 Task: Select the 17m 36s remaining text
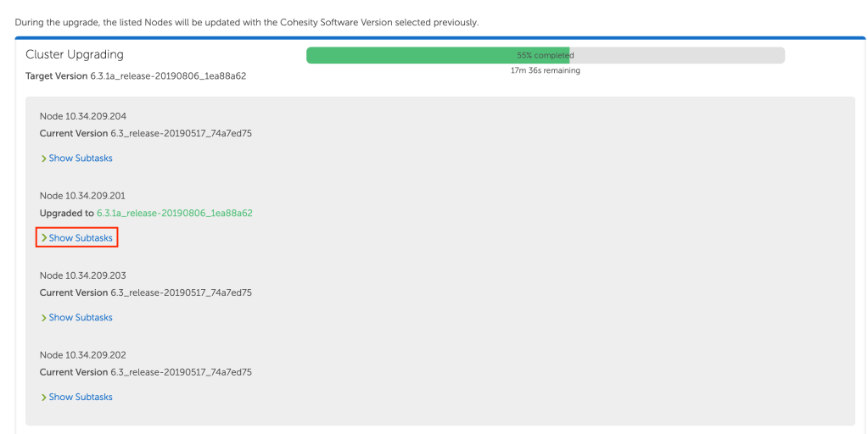[x=545, y=71]
